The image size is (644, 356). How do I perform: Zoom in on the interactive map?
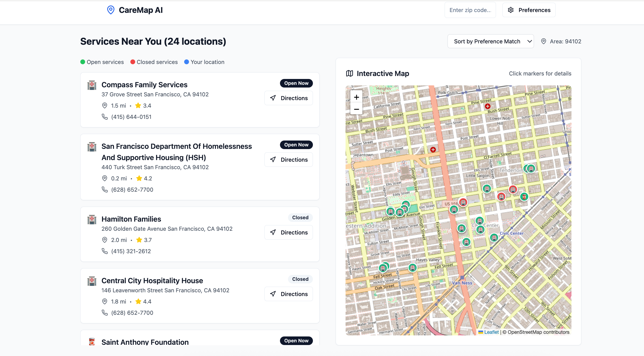coord(356,97)
